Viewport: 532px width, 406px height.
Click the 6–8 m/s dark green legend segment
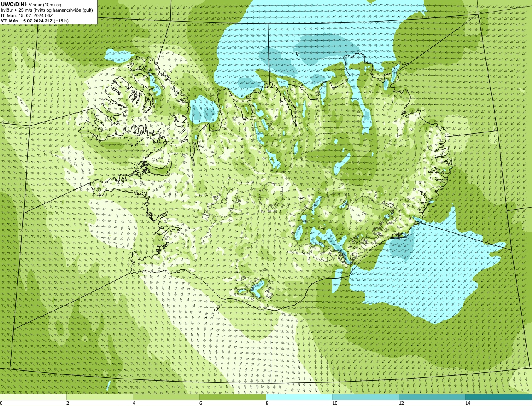point(233,397)
